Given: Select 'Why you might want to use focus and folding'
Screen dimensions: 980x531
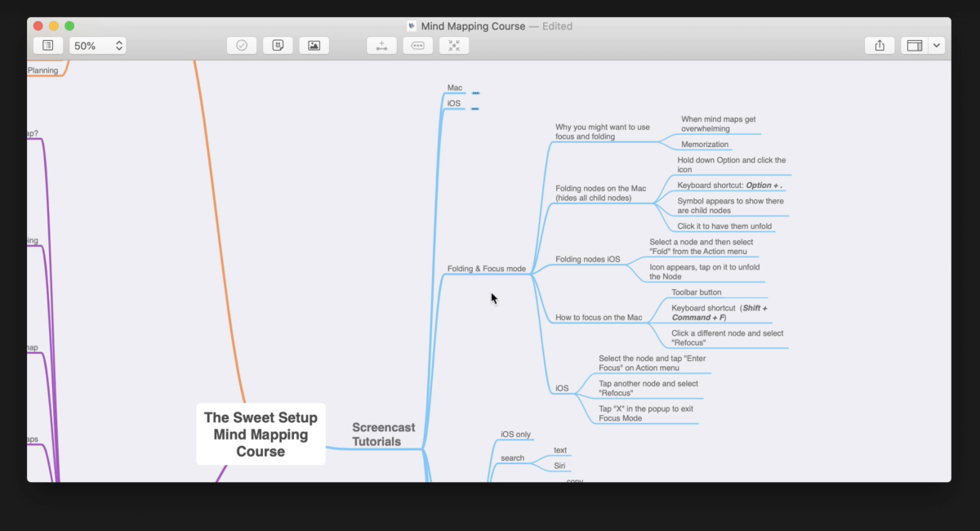Looking at the screenshot, I should [603, 132].
